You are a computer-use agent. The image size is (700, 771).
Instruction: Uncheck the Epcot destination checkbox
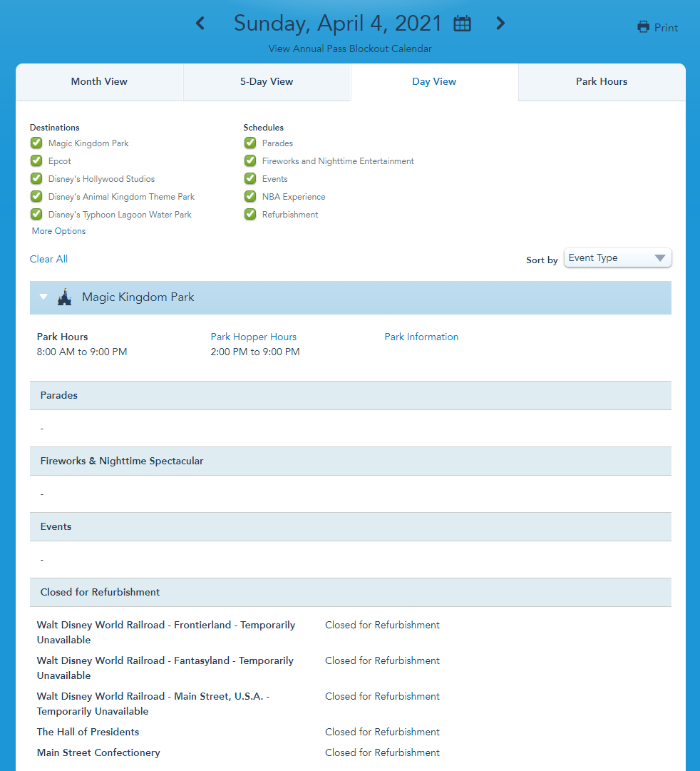point(36,161)
